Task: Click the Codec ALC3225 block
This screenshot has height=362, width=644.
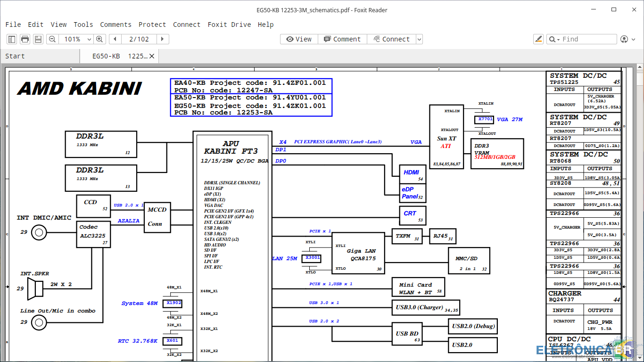Action: pos(94,235)
